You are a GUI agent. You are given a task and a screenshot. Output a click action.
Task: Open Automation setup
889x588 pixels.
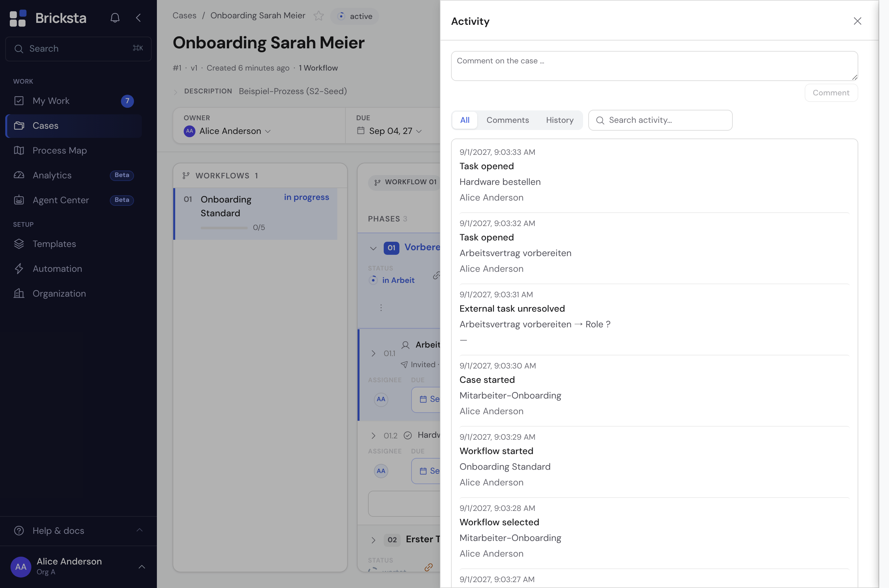pos(74,269)
